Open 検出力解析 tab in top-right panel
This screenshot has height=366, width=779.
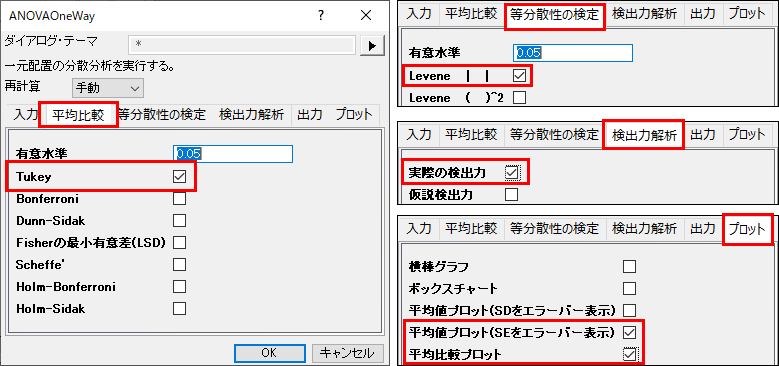(x=644, y=14)
